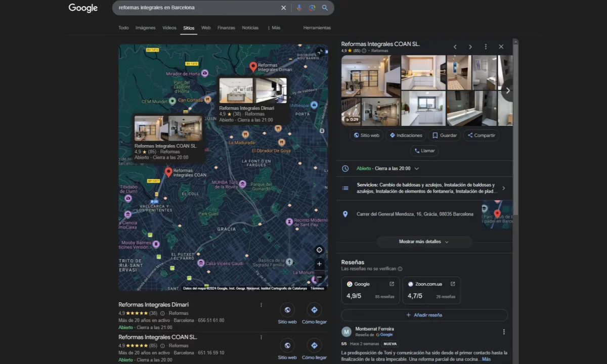Go to next business in panel

470,47
